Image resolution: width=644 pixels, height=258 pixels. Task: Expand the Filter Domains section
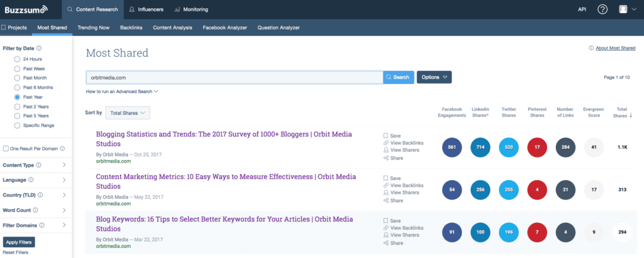(x=64, y=225)
